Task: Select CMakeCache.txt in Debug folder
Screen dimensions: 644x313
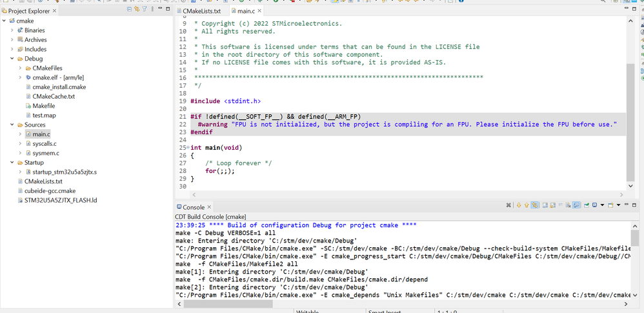Action: pyautogui.click(x=54, y=97)
